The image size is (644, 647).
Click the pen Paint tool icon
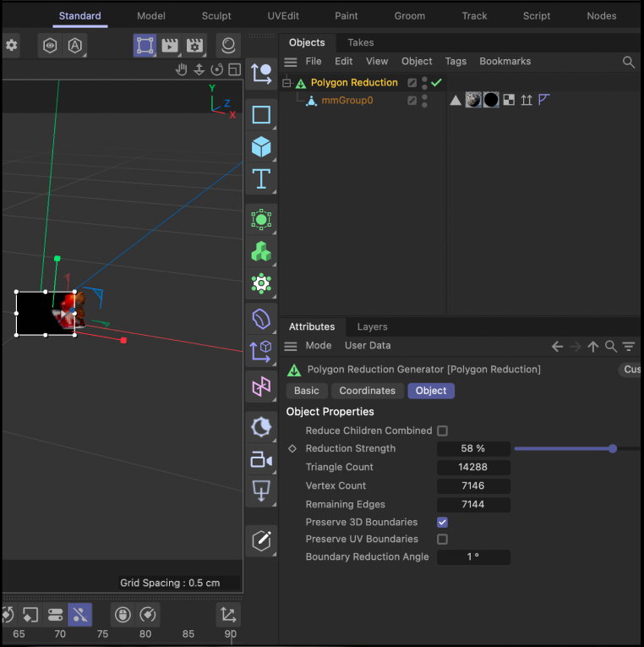click(261, 539)
